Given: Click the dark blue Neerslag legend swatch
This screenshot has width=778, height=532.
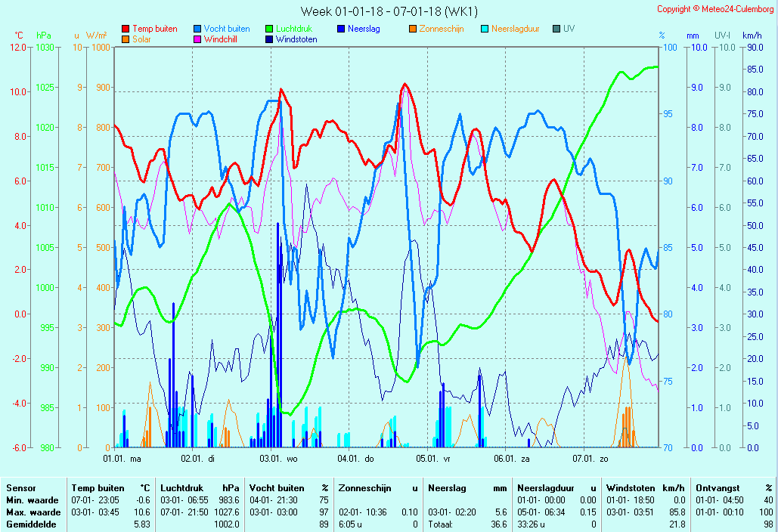Looking at the screenshot, I should click(x=341, y=29).
